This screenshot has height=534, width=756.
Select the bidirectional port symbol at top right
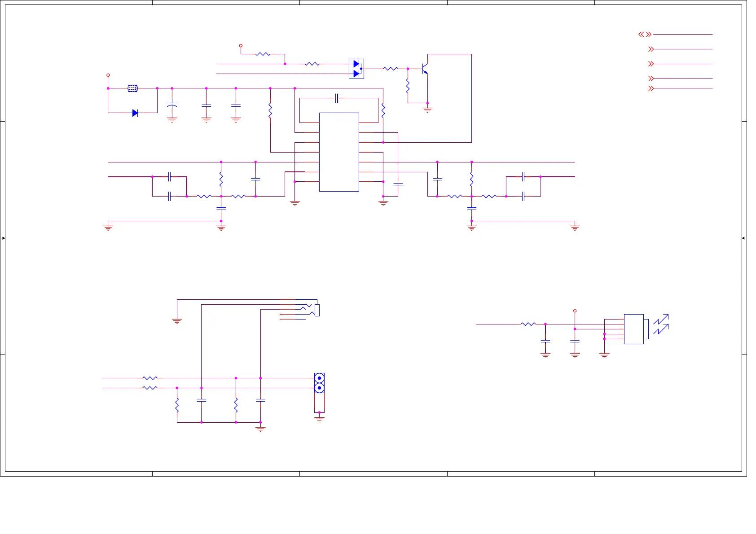click(x=645, y=35)
